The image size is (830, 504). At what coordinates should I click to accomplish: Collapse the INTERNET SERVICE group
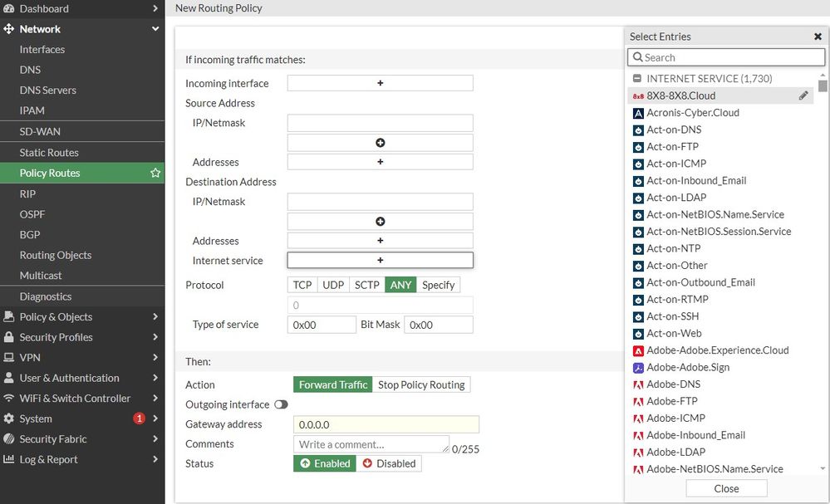[x=637, y=78]
